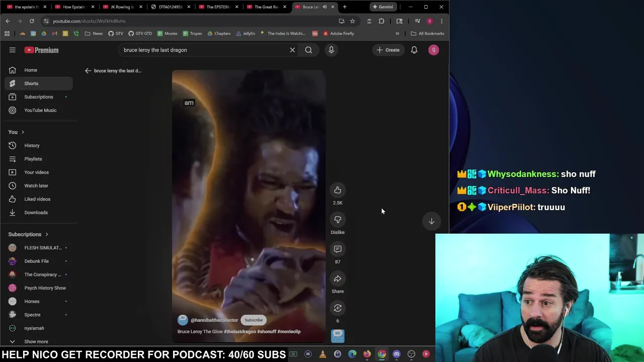Switch to The Great Re tab
The width and height of the screenshot is (644, 362).
(266, 7)
